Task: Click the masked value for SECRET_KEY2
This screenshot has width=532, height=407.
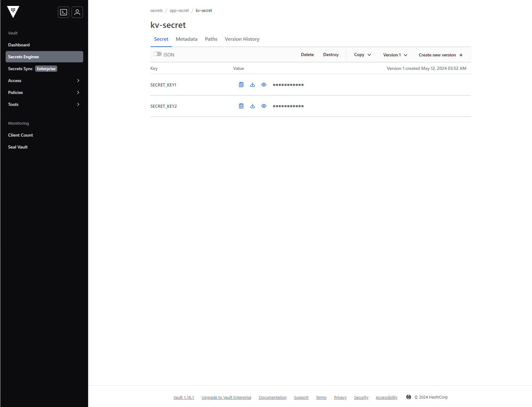Action: click(288, 106)
